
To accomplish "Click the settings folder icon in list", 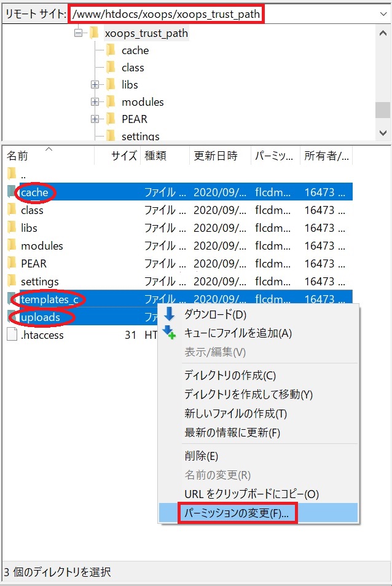I will [12, 281].
